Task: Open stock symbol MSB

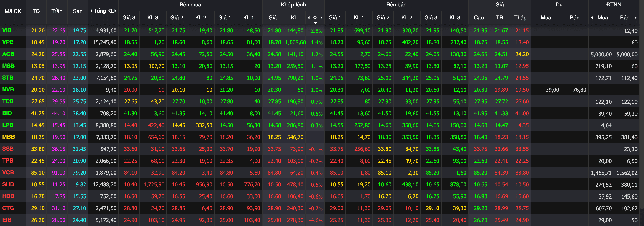Action: pos(8,66)
